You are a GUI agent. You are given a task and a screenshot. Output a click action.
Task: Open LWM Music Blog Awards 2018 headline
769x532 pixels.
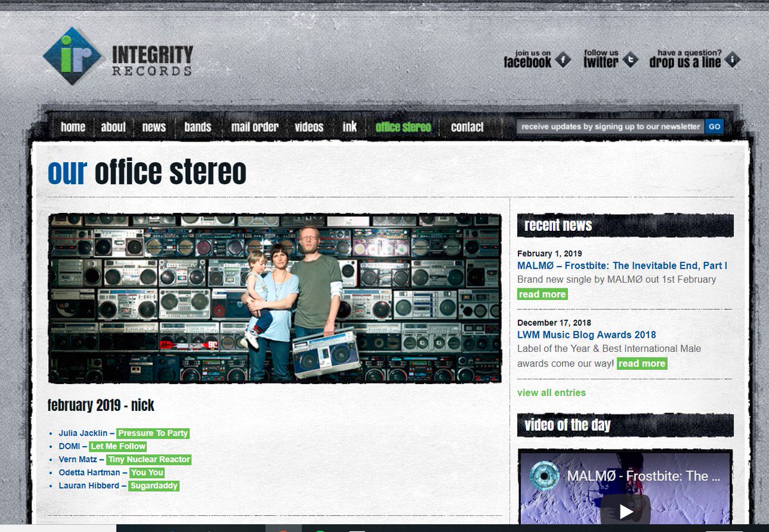point(586,335)
